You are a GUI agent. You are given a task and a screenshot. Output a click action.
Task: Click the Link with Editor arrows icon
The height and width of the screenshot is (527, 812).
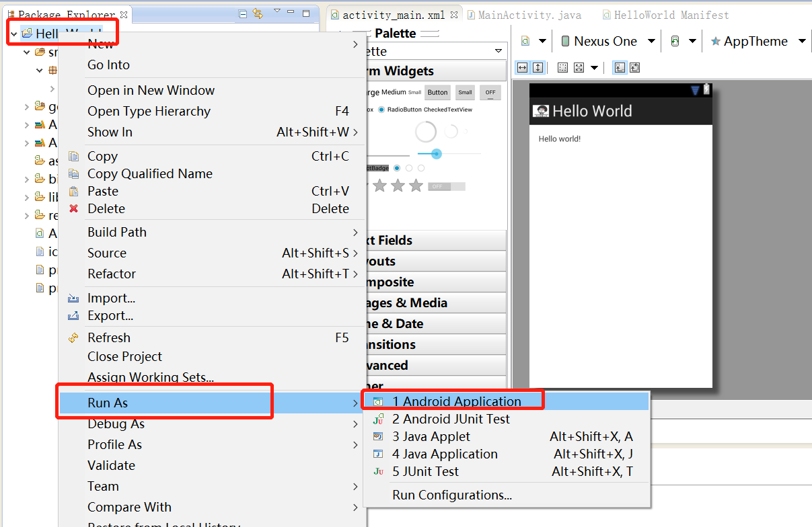(x=258, y=13)
